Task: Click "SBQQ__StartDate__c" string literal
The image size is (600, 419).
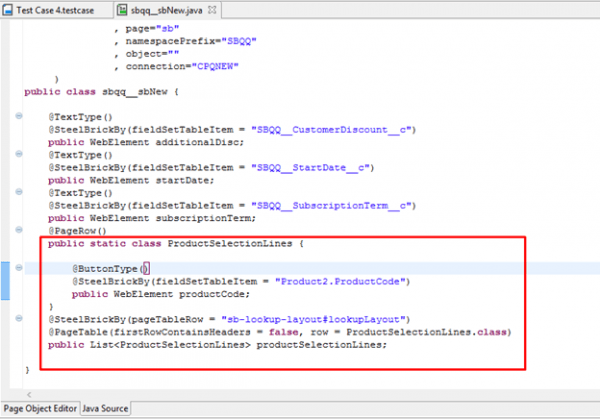Action: 310,168
